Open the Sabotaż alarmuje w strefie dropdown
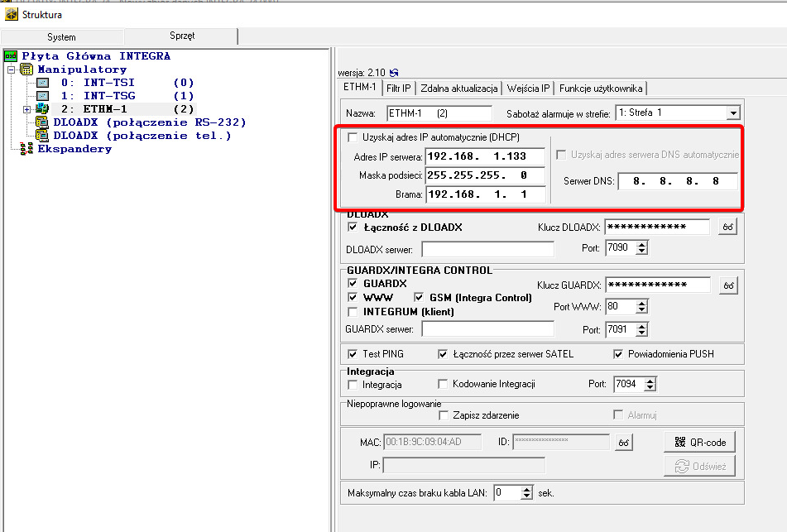The image size is (787, 532). click(732, 113)
